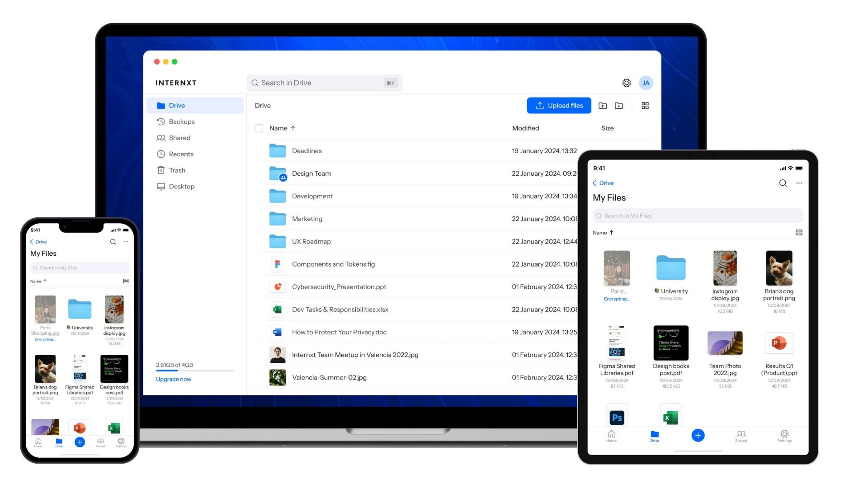Screen dimensions: 868x488
Task: Click the new folder creation icon
Action: point(619,106)
